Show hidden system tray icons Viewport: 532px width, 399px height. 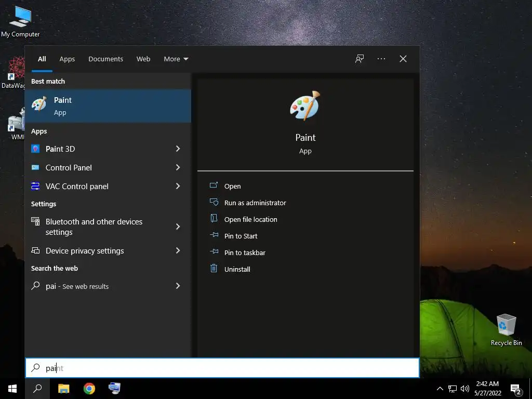[440, 389]
